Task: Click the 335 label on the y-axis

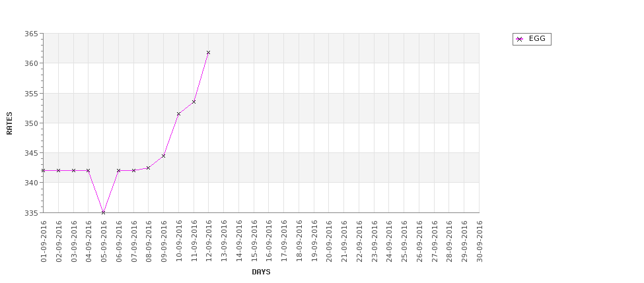Action: click(x=31, y=212)
